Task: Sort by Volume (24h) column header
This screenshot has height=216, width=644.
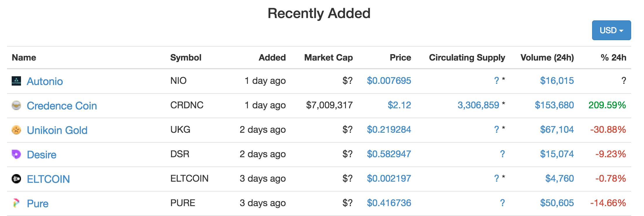Action: 547,58
